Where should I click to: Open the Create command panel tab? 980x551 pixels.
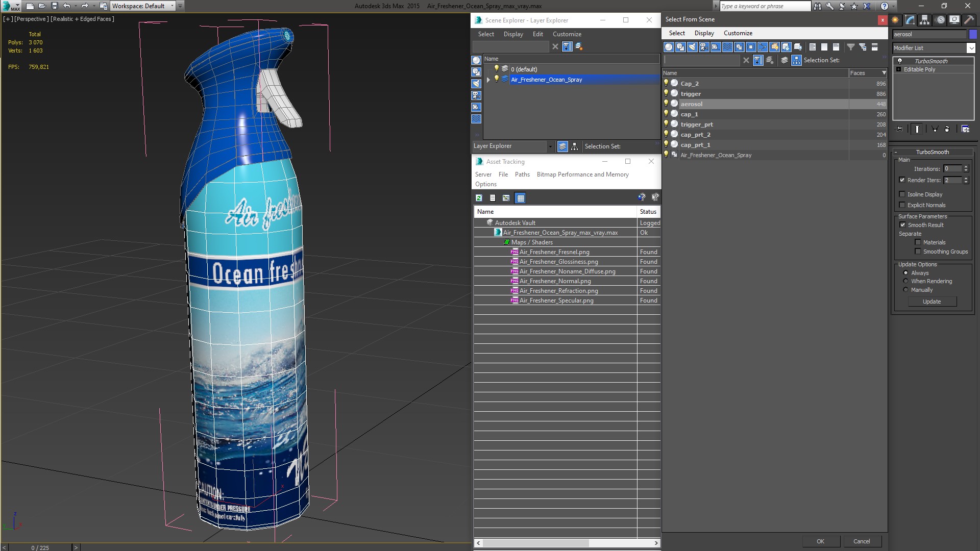[895, 20]
